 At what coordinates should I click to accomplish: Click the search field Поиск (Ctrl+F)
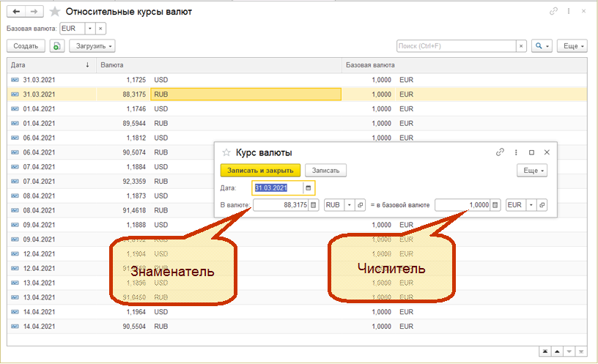457,46
